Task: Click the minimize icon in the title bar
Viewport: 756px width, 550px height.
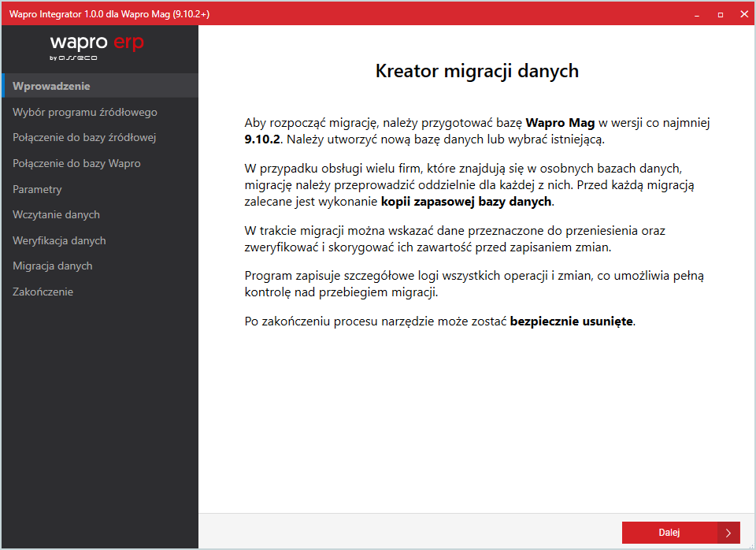Action: pyautogui.click(x=696, y=13)
